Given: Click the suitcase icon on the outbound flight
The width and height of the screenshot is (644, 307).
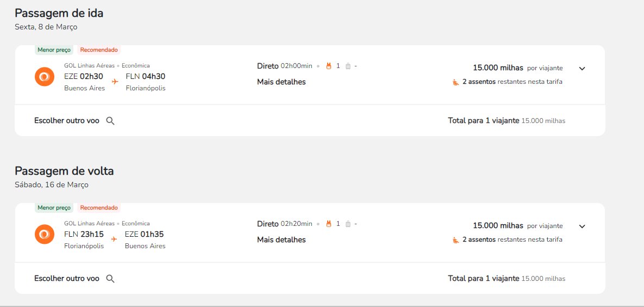Looking at the screenshot, I should pos(348,66).
